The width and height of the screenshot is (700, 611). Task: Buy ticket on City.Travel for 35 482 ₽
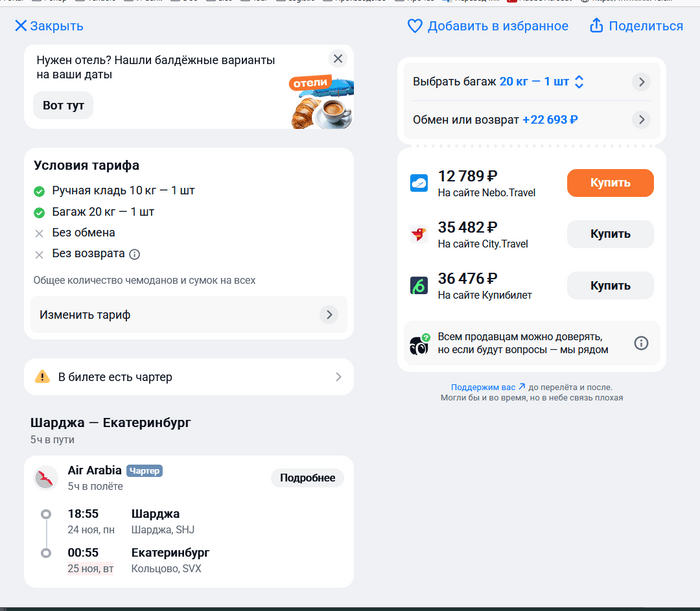610,234
